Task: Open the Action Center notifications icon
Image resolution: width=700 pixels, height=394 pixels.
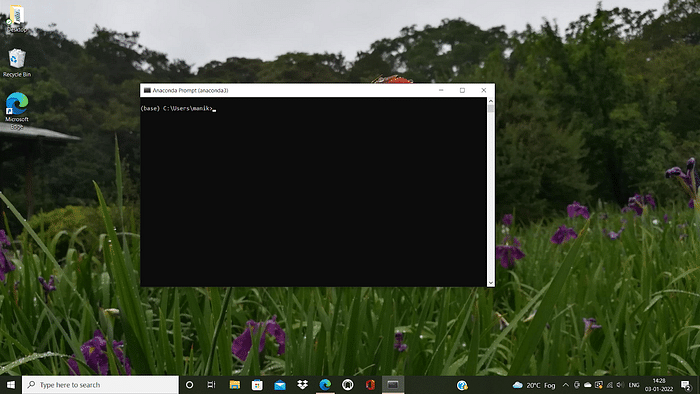Action: coord(686,385)
